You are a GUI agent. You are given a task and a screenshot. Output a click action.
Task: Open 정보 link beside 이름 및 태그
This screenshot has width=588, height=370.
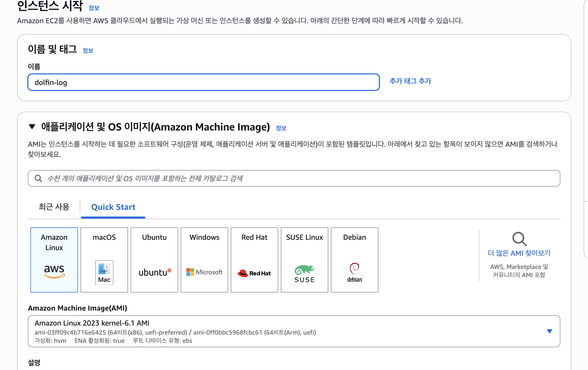pyautogui.click(x=88, y=51)
